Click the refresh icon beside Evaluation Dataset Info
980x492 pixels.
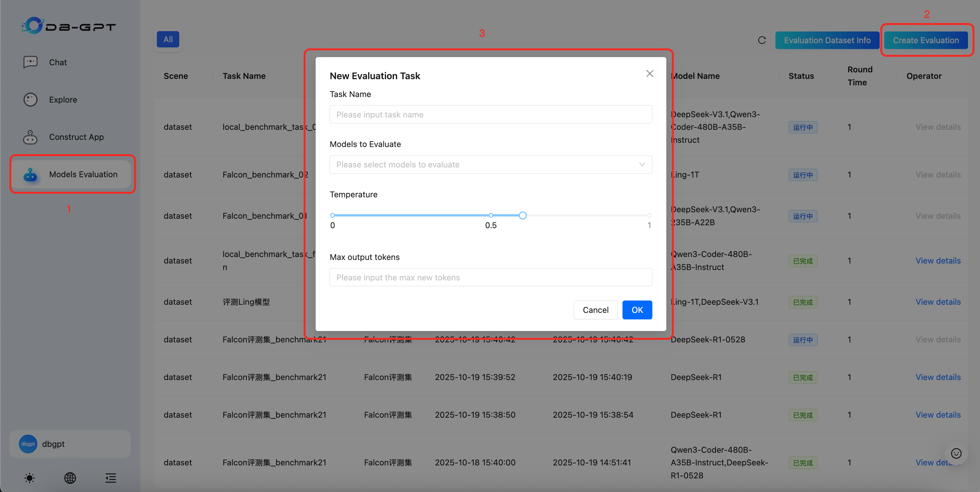tap(762, 40)
